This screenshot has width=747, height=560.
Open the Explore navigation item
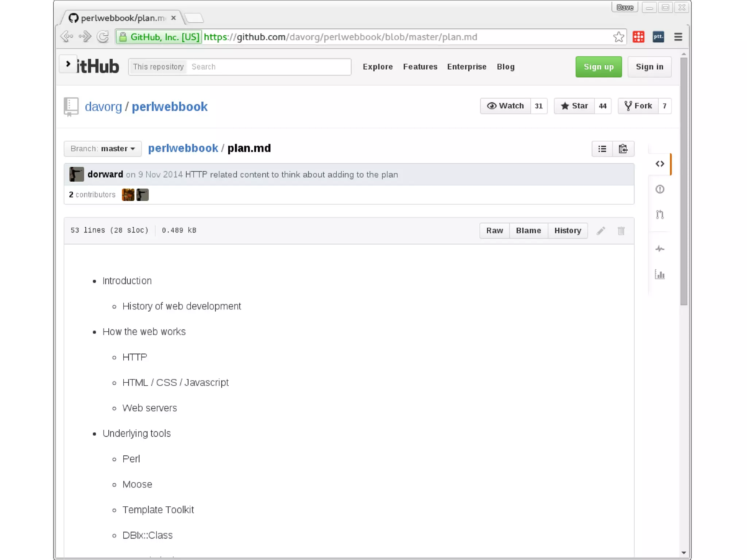tap(378, 67)
